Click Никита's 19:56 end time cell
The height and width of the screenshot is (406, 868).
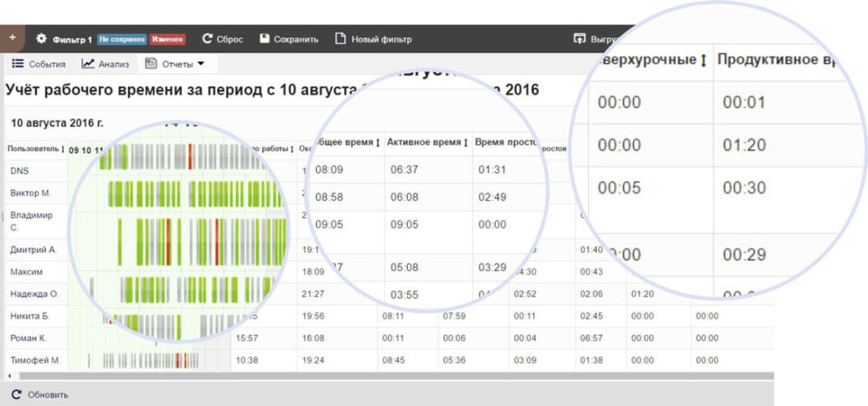313,315
